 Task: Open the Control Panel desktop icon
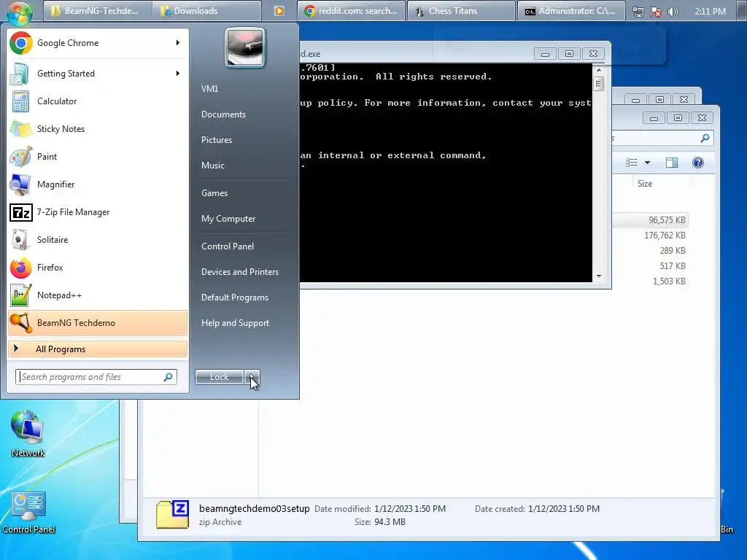click(x=28, y=512)
